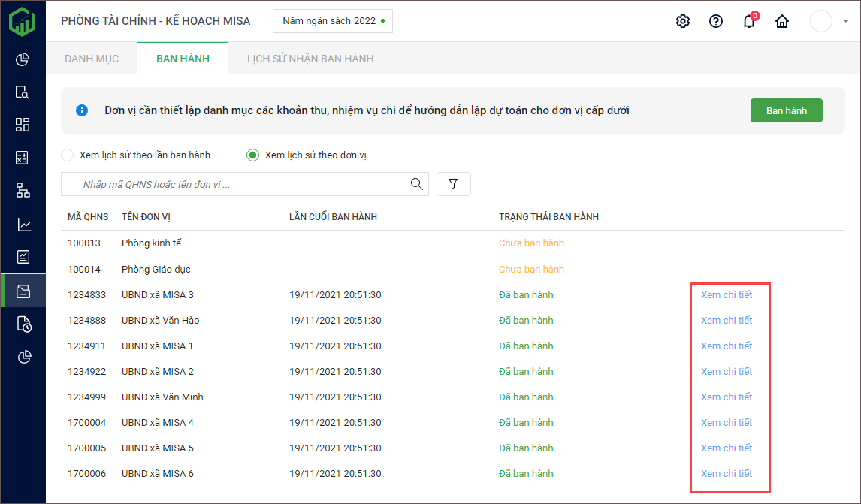Switch to LỊCH SỬ NHẬN BAN HÀNH tab
The height and width of the screenshot is (504, 861).
click(x=310, y=59)
